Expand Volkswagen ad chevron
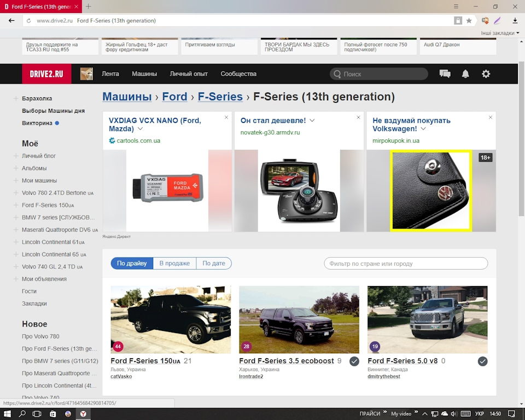Image resolution: width=525 pixels, height=420 pixels. coord(423,129)
